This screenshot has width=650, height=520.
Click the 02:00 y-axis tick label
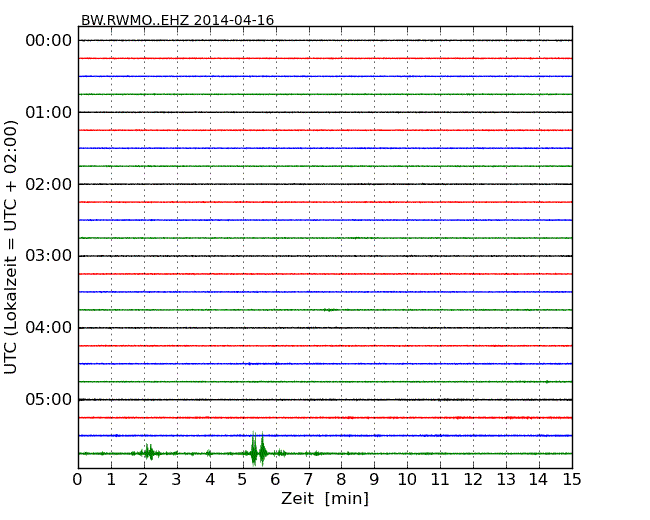49,184
